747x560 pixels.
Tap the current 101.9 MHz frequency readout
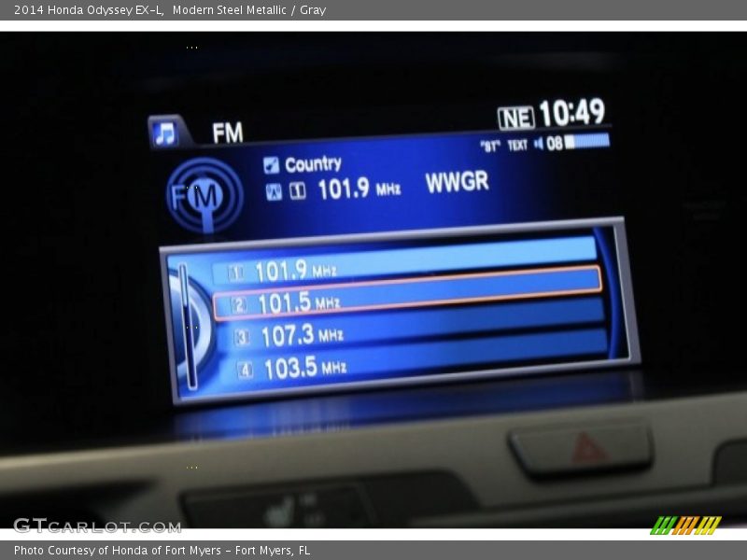359,189
